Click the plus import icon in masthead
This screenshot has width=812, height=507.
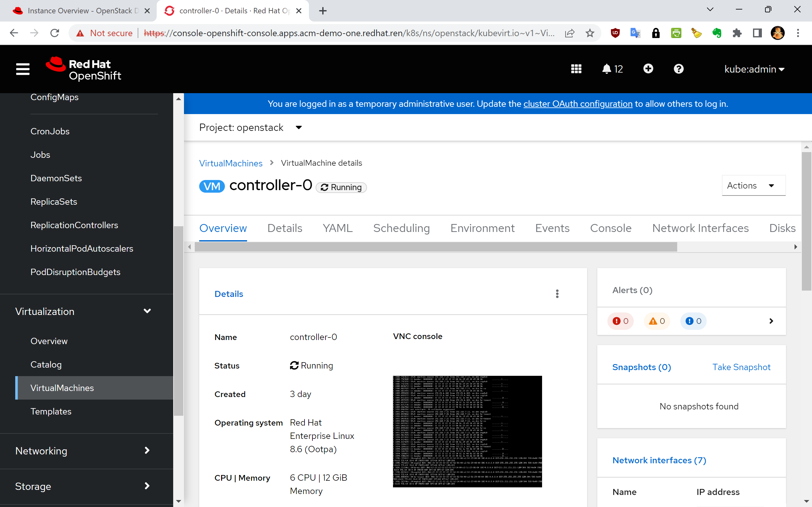pyautogui.click(x=648, y=69)
